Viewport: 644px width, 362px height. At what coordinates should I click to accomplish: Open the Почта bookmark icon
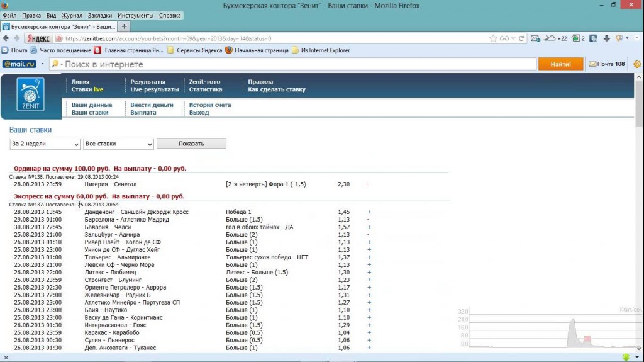5,50
